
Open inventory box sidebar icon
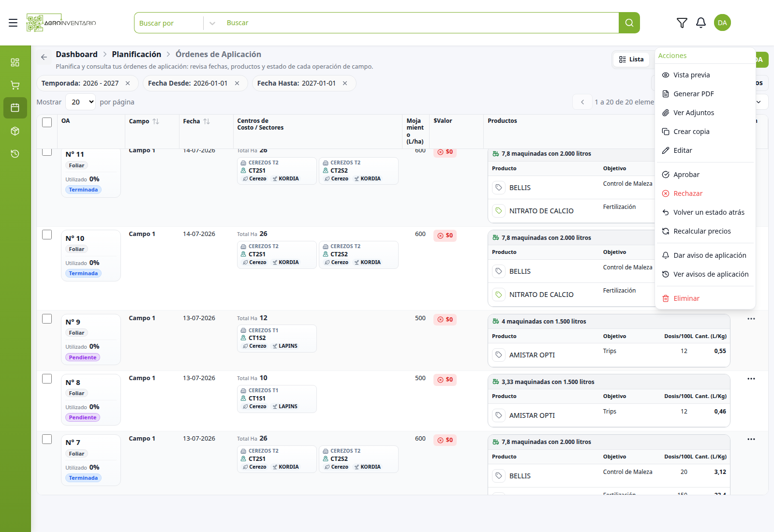pos(15,131)
